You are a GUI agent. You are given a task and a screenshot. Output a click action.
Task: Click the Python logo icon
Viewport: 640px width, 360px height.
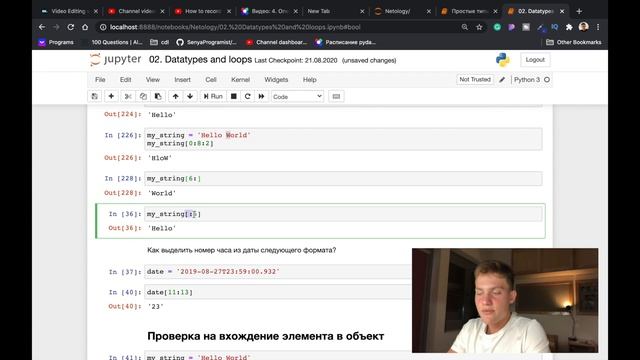[x=502, y=60]
